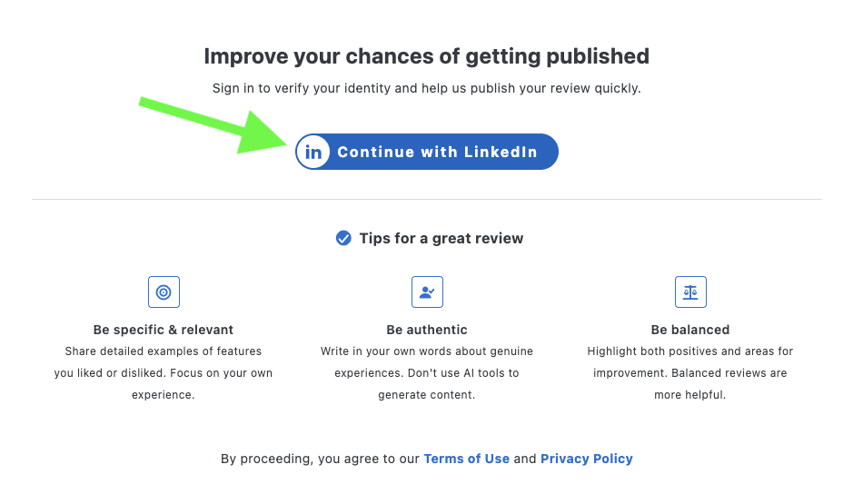Click the 'Be balanced' title

tap(690, 330)
